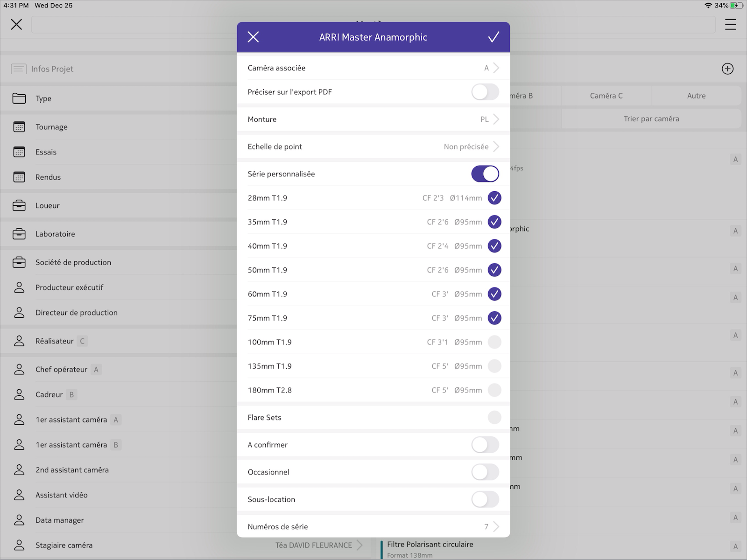This screenshot has height=560, width=747.
Task: Open 1er assistant caméra A entry
Action: click(x=119, y=420)
